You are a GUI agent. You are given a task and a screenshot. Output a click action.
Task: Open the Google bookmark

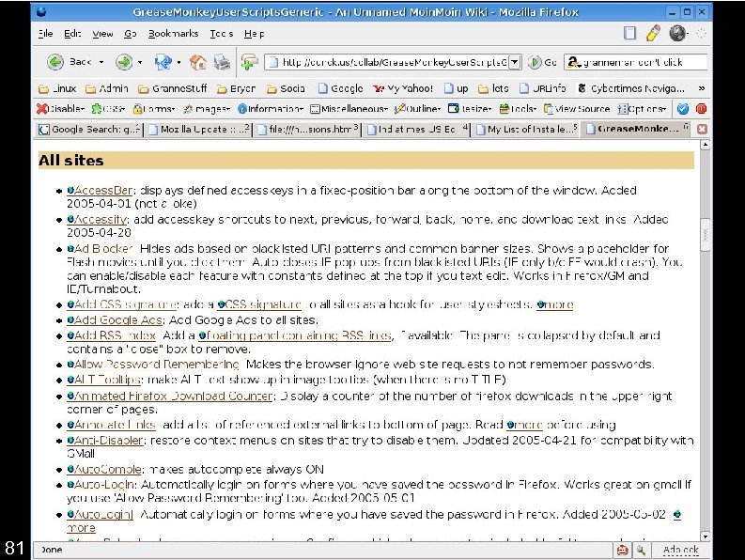pos(341,88)
